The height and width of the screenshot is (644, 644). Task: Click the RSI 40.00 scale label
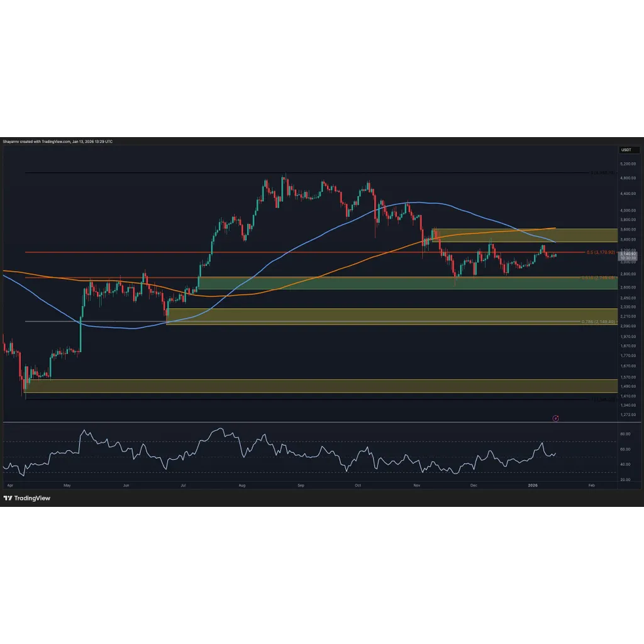coord(625,465)
